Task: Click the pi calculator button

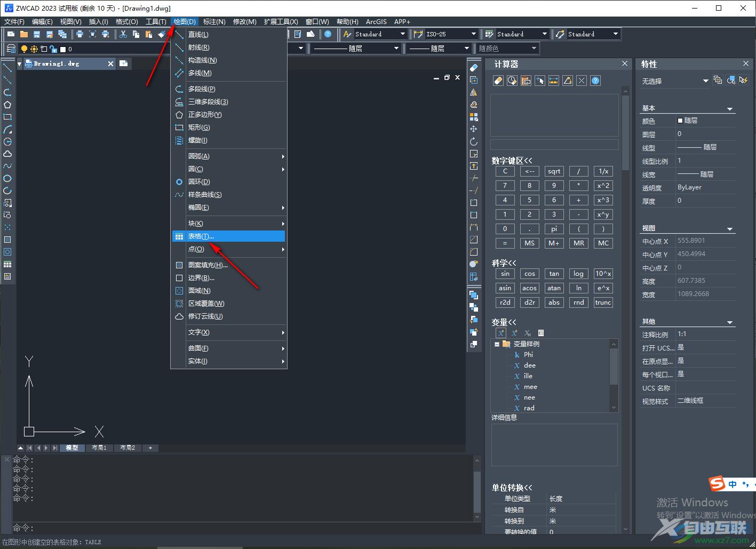Action: [554, 229]
